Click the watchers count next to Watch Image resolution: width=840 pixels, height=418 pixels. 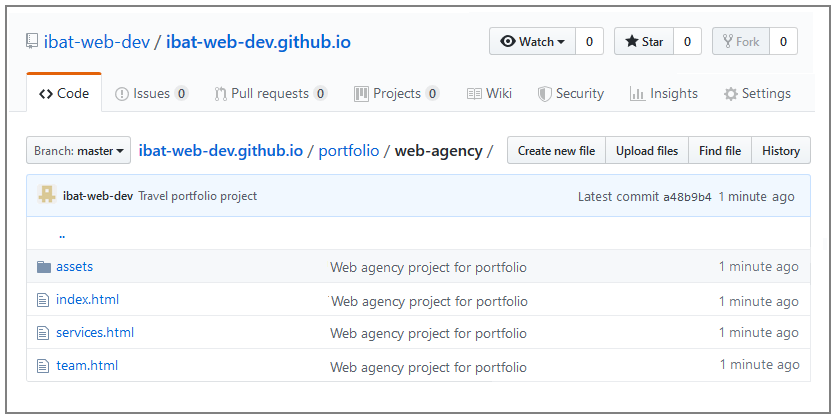(589, 41)
